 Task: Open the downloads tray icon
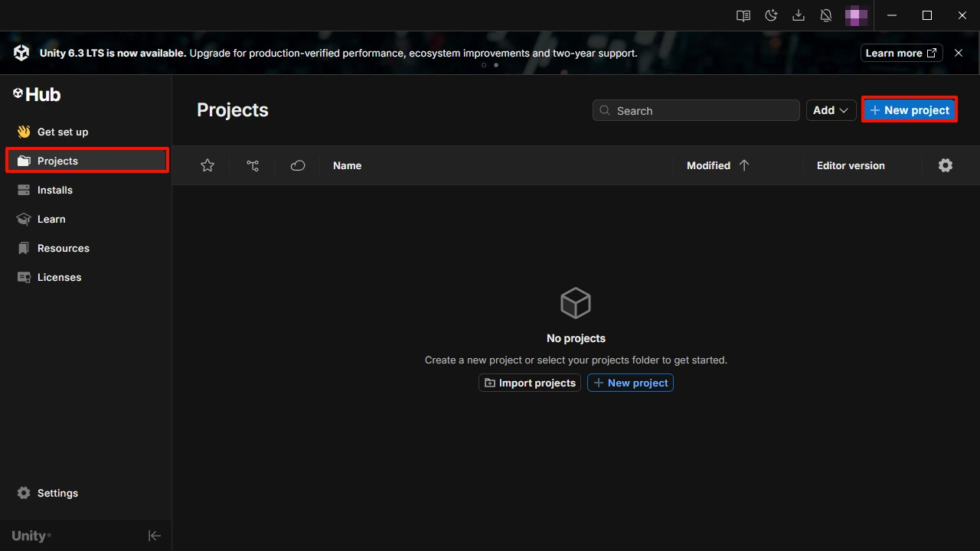point(799,15)
